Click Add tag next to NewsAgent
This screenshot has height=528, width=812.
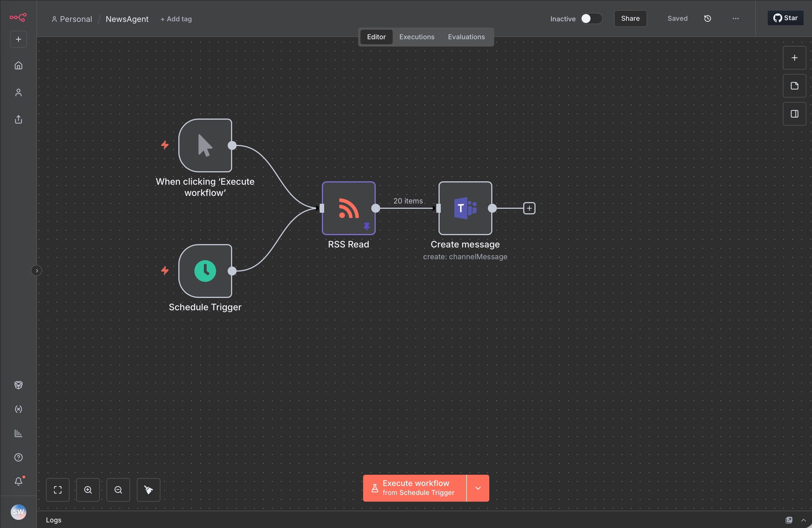[176, 19]
